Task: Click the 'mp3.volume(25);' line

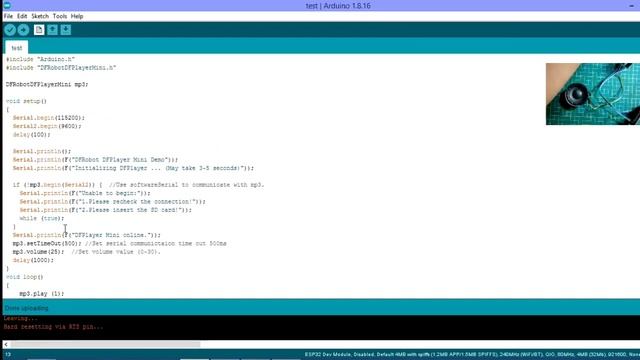Action: tap(87, 252)
